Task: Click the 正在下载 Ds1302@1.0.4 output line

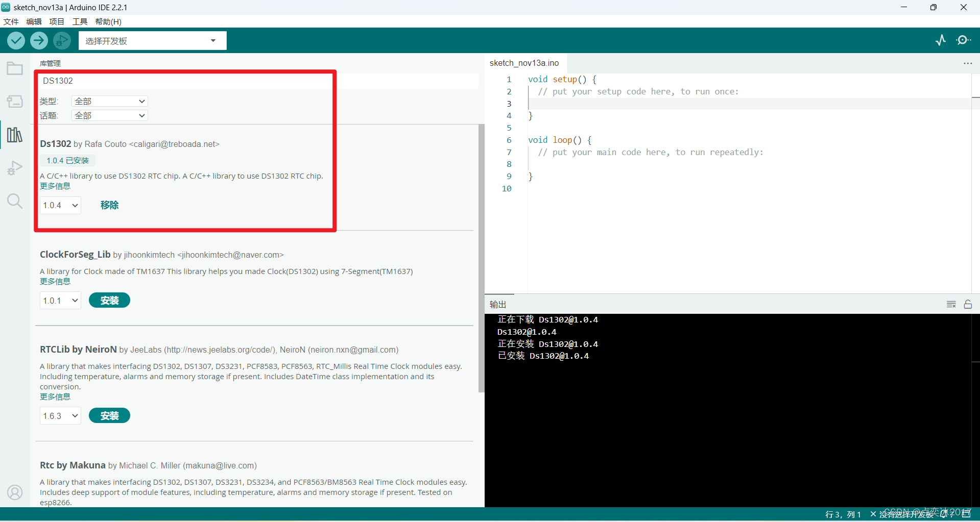Action: pos(548,320)
